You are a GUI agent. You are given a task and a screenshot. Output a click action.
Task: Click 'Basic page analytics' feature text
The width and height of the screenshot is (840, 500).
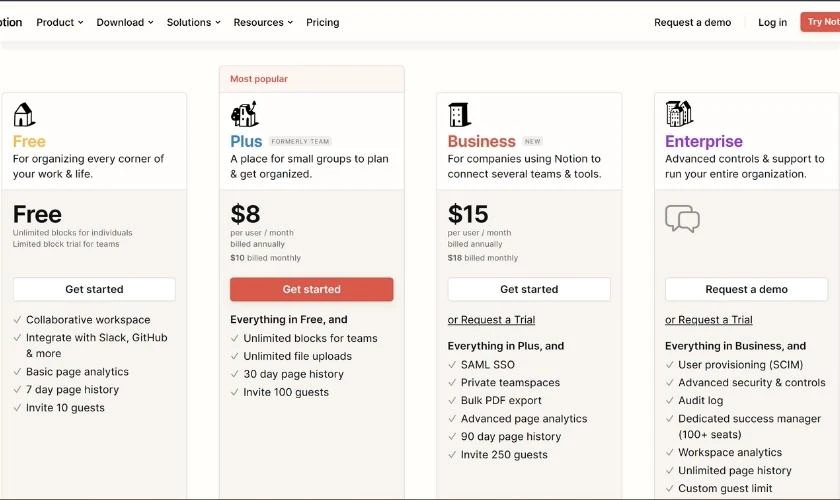(77, 372)
